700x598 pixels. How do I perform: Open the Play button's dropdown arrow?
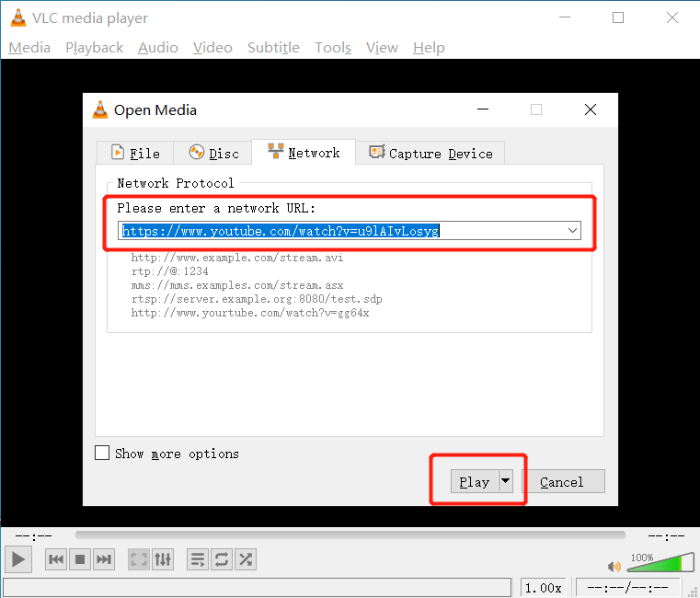[x=505, y=481]
